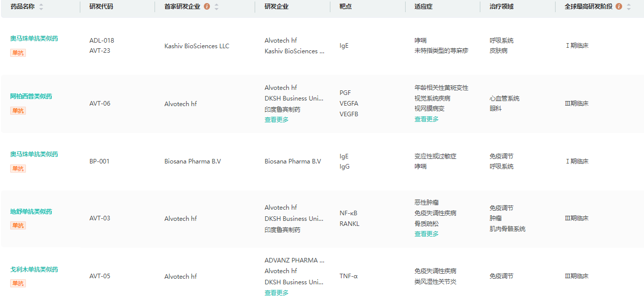Click 单抗 tag under 戈利木单抗类似药
This screenshot has width=644, height=296.
click(18, 283)
